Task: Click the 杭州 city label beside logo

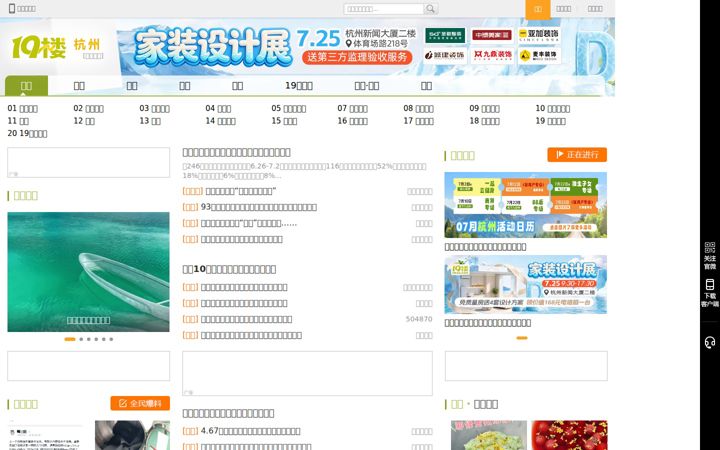Action: pyautogui.click(x=87, y=45)
